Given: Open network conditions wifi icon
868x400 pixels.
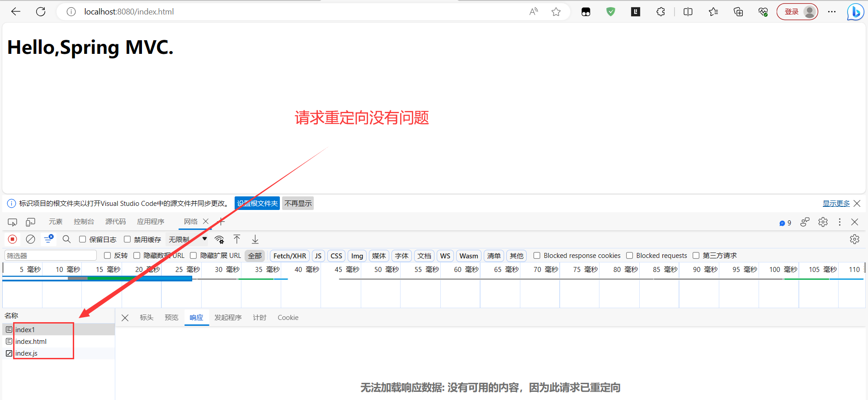Looking at the screenshot, I should (x=219, y=239).
